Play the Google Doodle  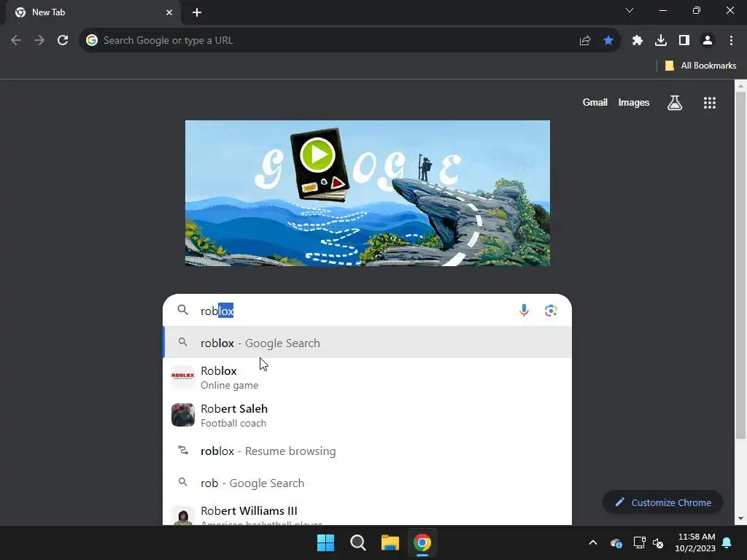click(x=317, y=155)
